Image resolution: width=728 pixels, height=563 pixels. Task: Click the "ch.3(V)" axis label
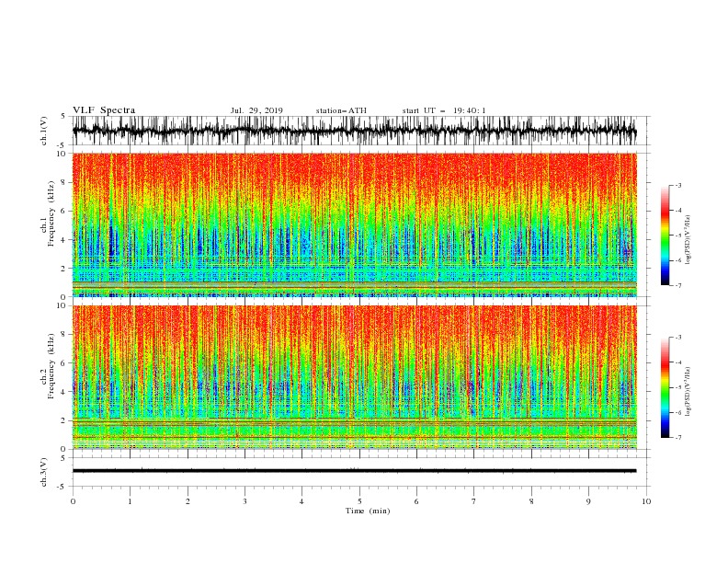coord(44,472)
